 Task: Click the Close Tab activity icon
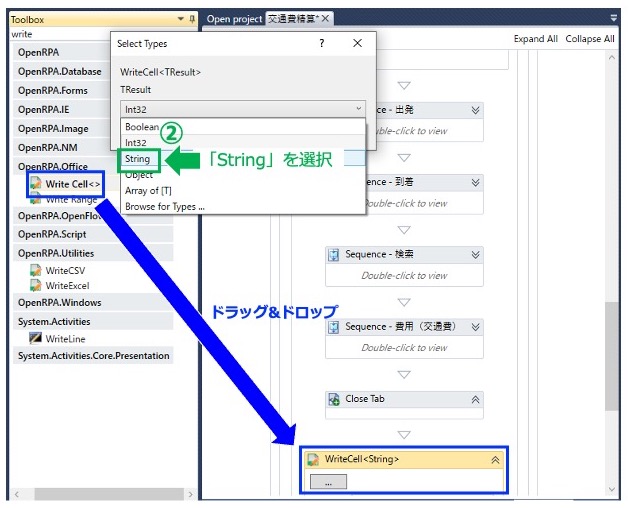tap(334, 399)
